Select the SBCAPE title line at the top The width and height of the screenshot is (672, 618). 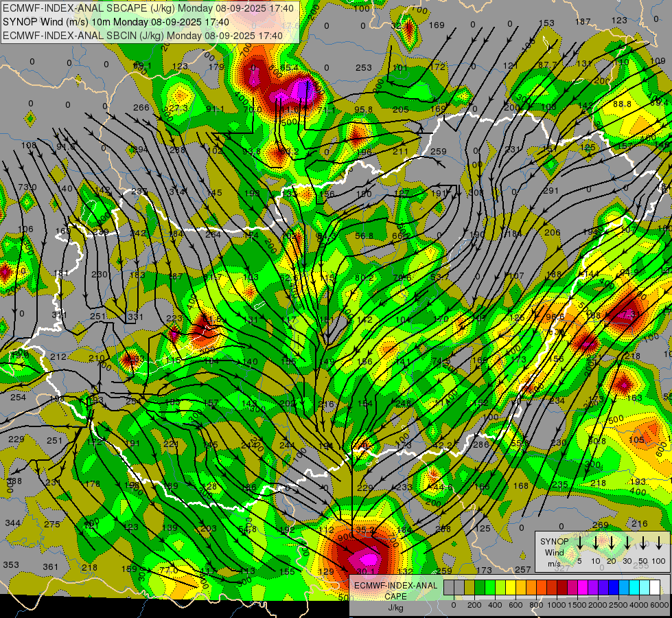tap(148, 8)
